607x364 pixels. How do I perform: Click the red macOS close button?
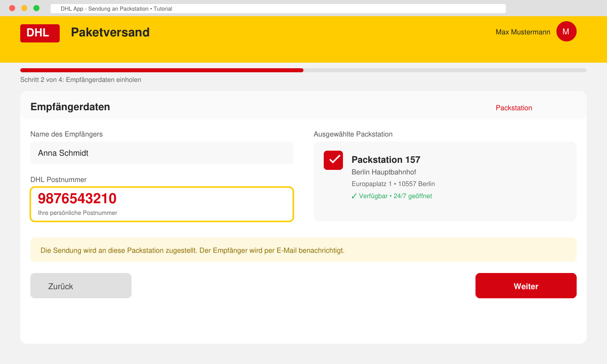(x=12, y=8)
